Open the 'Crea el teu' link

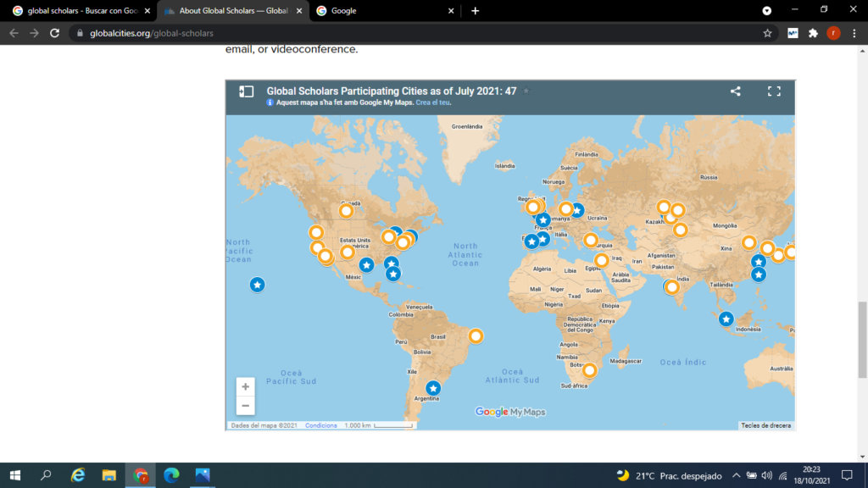(433, 103)
